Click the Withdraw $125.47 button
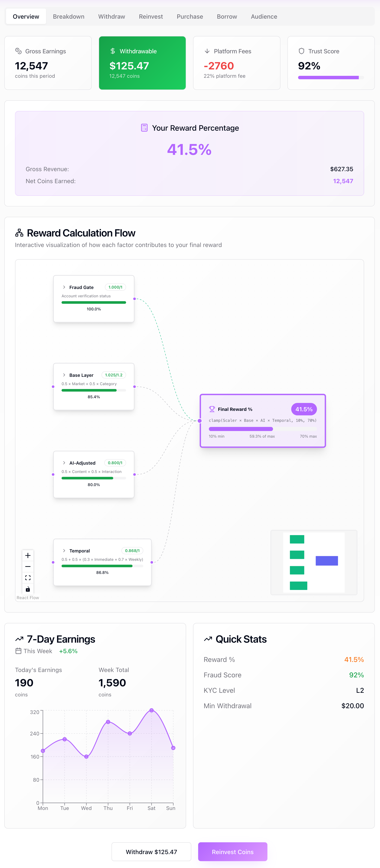 point(151,852)
